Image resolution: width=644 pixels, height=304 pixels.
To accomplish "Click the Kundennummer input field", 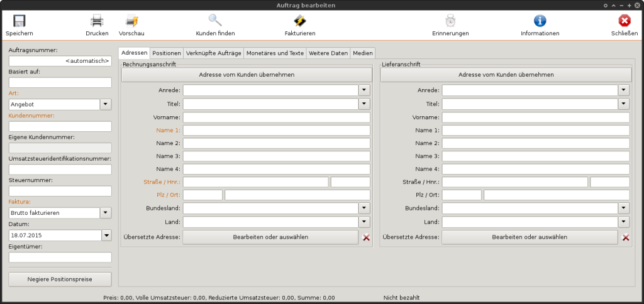I will pos(60,126).
